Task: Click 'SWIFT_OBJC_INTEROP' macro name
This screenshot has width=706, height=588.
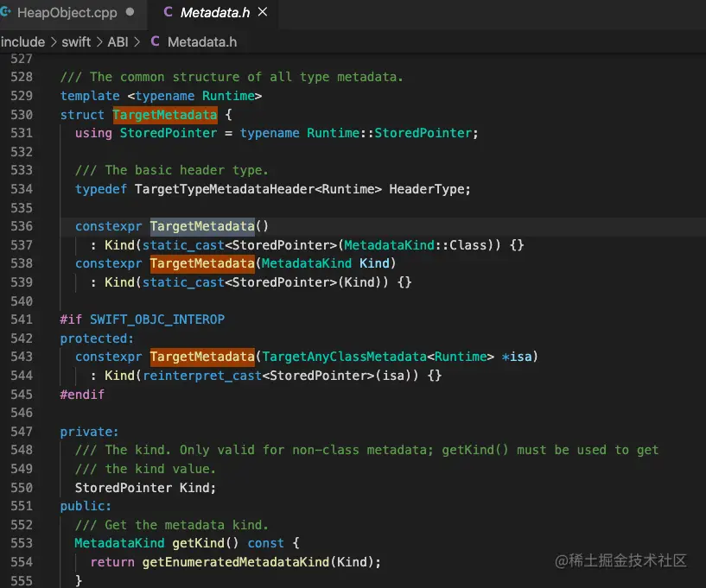Action: tap(157, 319)
